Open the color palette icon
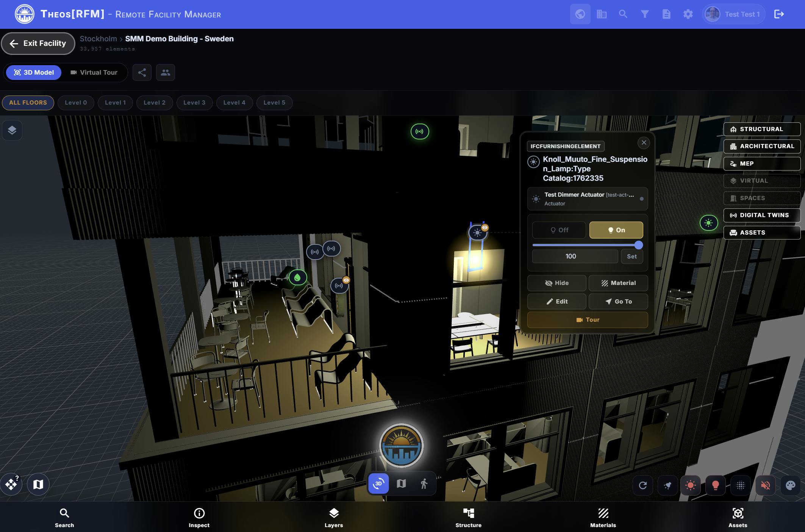 (790, 485)
